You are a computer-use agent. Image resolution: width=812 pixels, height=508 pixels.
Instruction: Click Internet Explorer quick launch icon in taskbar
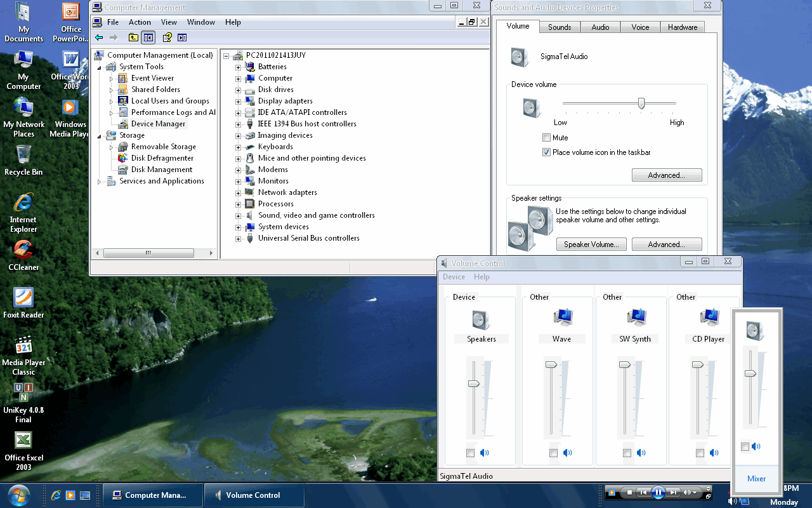tap(56, 495)
